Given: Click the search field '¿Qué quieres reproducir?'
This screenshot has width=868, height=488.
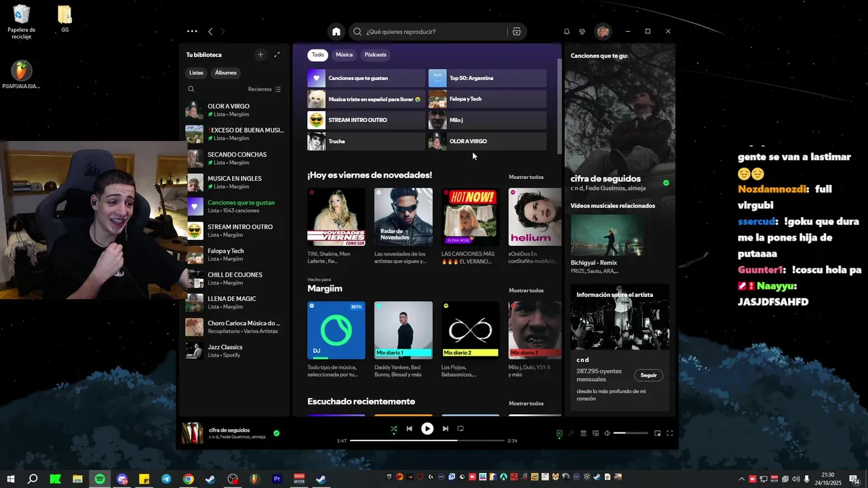Looking at the screenshot, I should tap(434, 32).
